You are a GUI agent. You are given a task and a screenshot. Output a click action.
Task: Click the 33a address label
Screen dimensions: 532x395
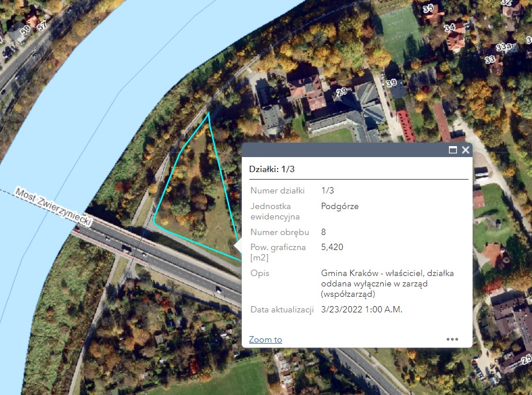click(x=504, y=47)
